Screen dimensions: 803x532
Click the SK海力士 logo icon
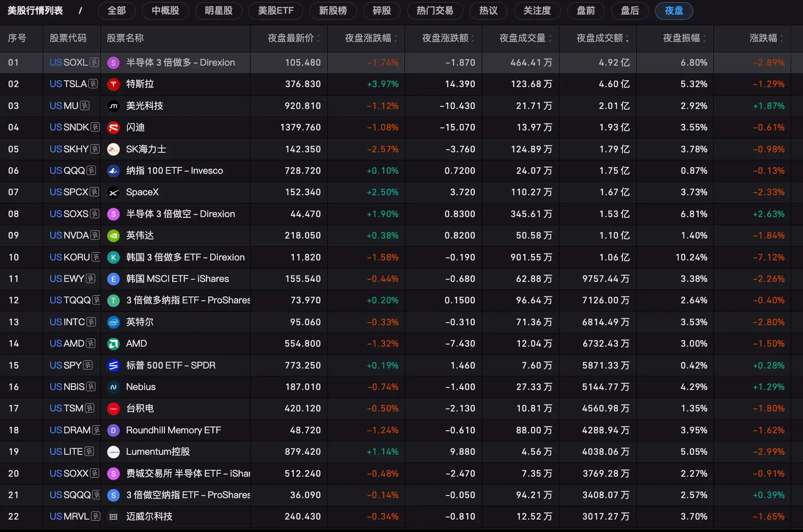pyautogui.click(x=113, y=149)
